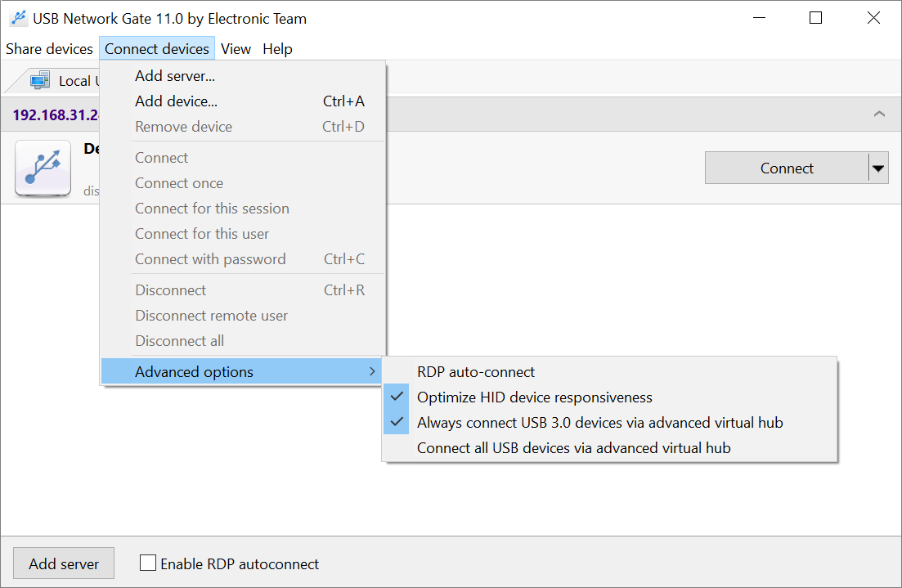Open the Connect button dropdown arrow
Screen dimensions: 902x588
[x=878, y=168]
